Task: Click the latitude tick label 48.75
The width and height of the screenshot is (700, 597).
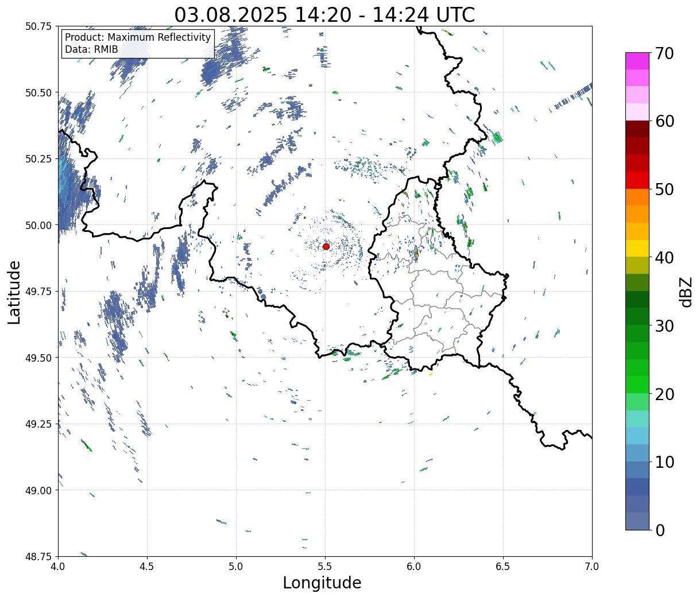Action: tap(38, 556)
